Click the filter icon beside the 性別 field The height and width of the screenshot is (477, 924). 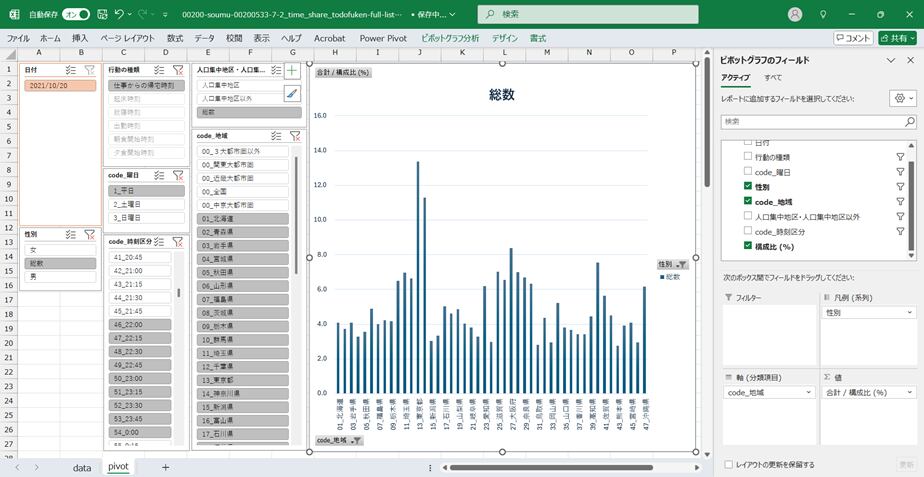pyautogui.click(x=899, y=187)
